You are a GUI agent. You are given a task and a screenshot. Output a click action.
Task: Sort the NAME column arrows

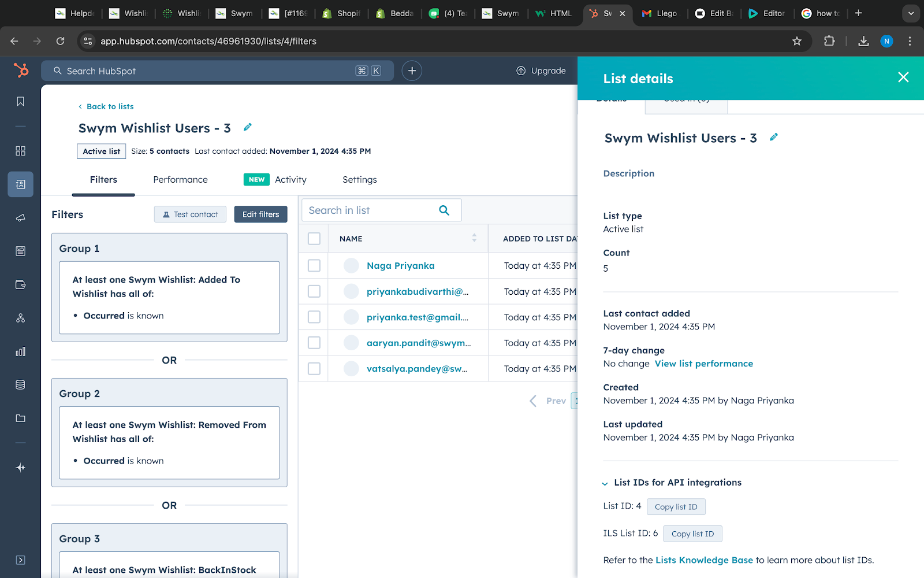474,238
